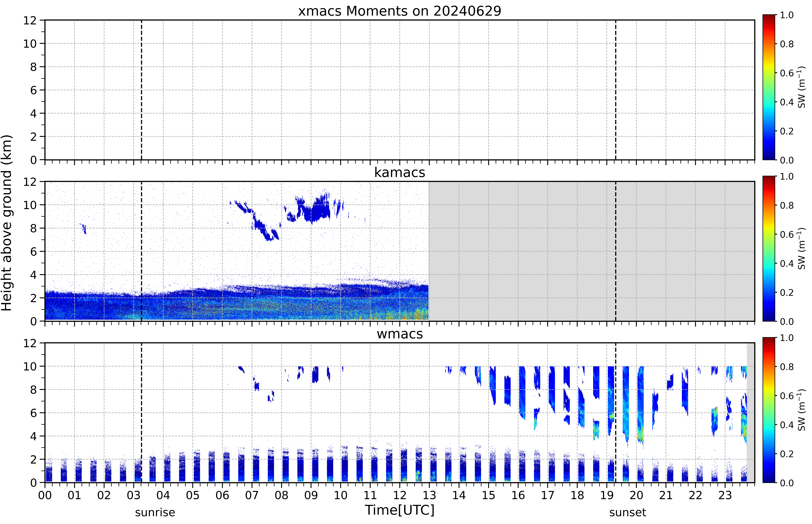Click the '13' tick label on time axis
The height and width of the screenshot is (524, 812).
tap(429, 495)
